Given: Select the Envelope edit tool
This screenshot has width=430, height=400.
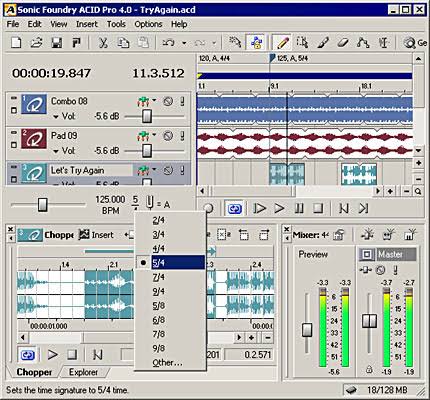Looking at the screenshot, I should pos(363,43).
